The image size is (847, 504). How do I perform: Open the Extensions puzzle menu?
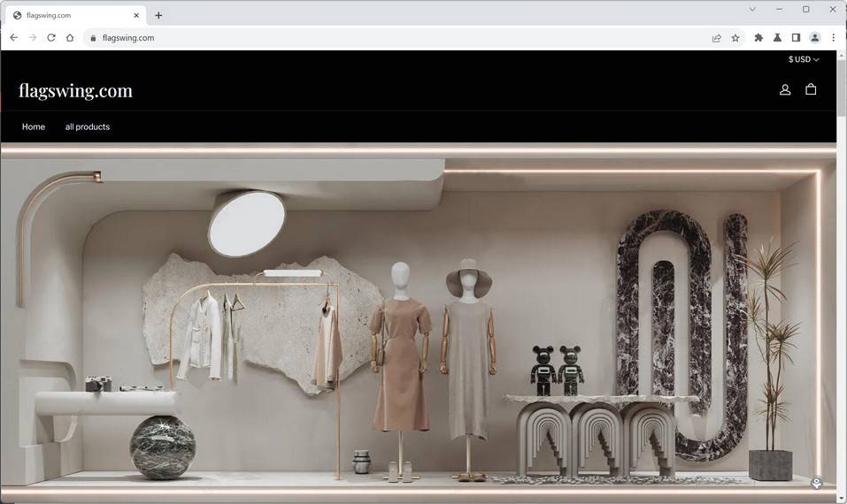[758, 38]
